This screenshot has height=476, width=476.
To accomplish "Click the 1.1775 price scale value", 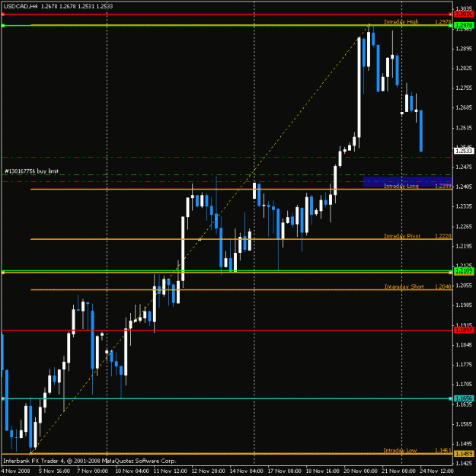I will tap(464, 365).
